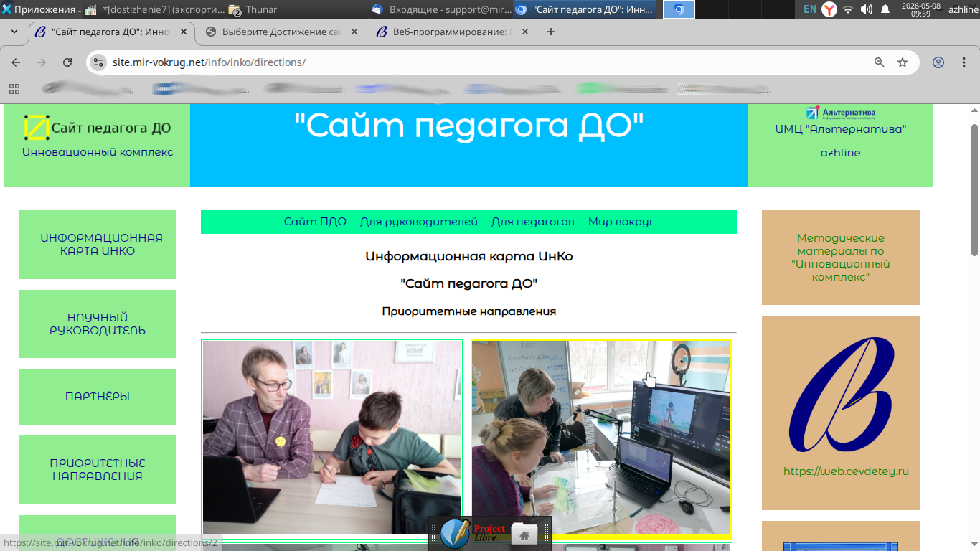Close the Выберите Достижение tab
Screen dimensions: 980x551
[354, 32]
